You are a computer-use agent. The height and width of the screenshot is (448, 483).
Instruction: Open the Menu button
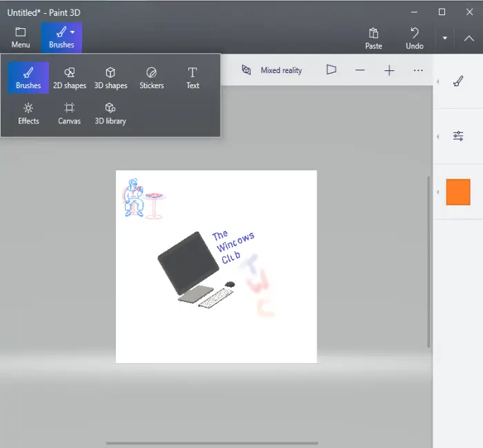pyautogui.click(x=21, y=37)
